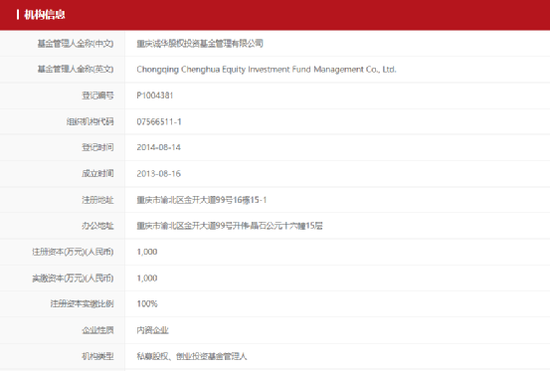Click the 机构类型 label
The image size is (550, 371).
coord(98,356)
